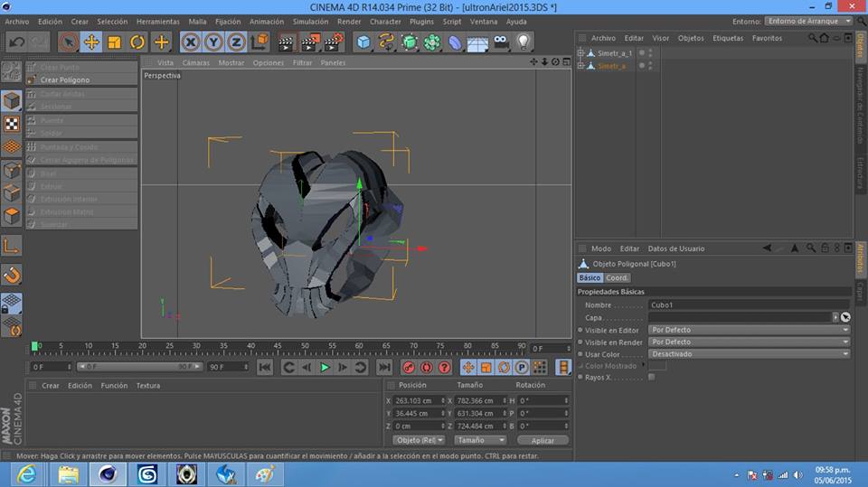This screenshot has width=868, height=487.
Task: Open the Herramientas menu
Action: [x=157, y=22]
